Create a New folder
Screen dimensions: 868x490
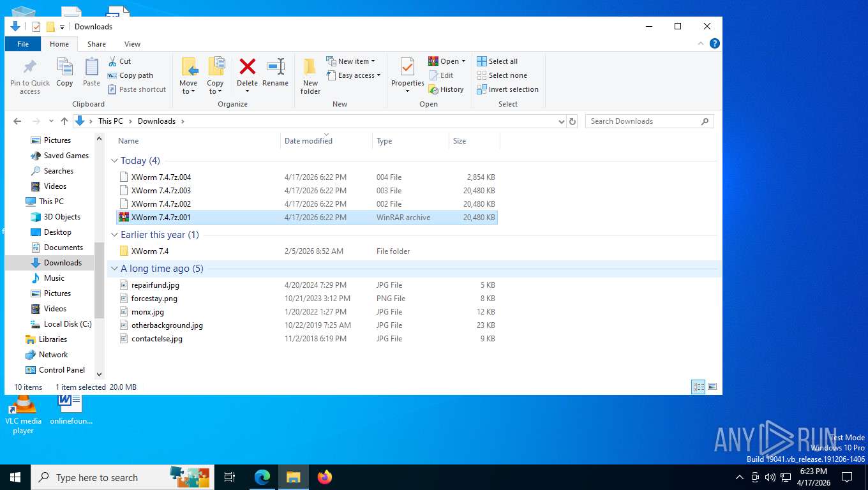tap(310, 76)
